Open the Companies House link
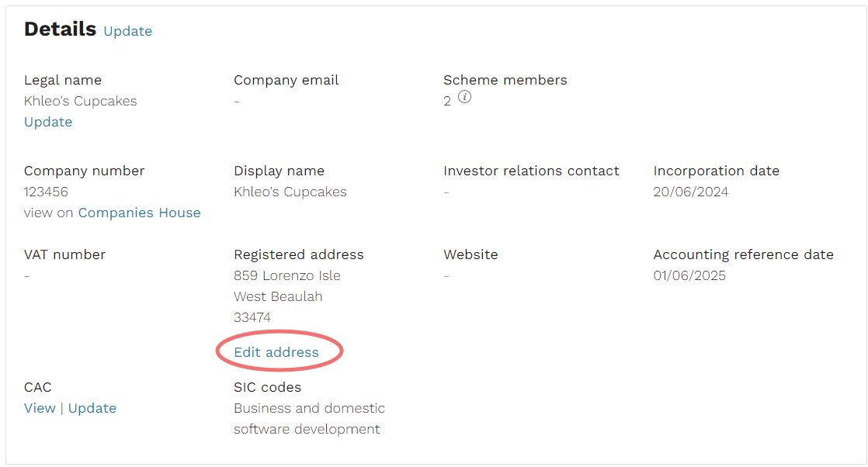Image resolution: width=868 pixels, height=467 pixels. coord(140,213)
